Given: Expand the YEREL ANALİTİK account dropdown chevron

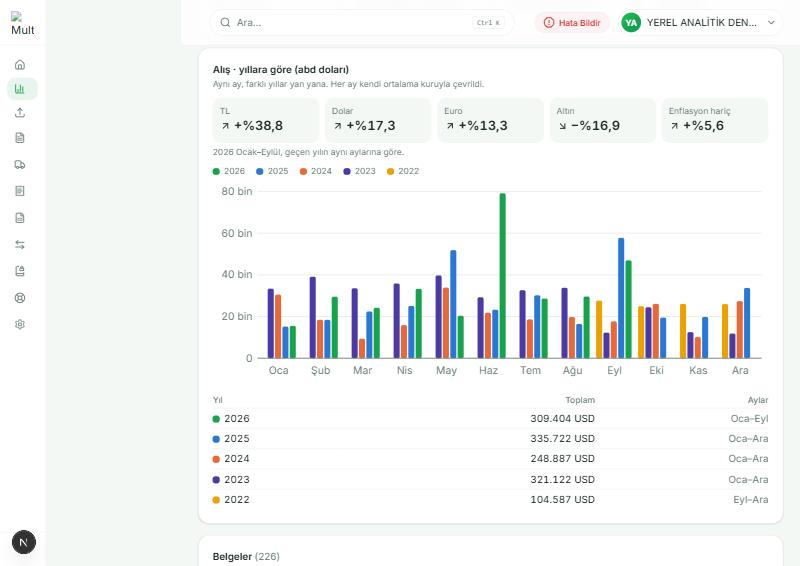Looking at the screenshot, I should 771,22.
